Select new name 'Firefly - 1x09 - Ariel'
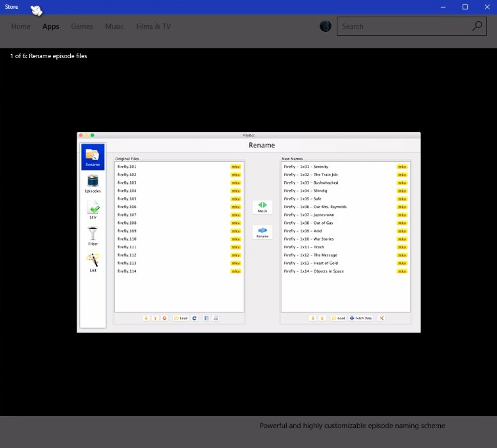The height and width of the screenshot is (448, 497). click(346, 231)
